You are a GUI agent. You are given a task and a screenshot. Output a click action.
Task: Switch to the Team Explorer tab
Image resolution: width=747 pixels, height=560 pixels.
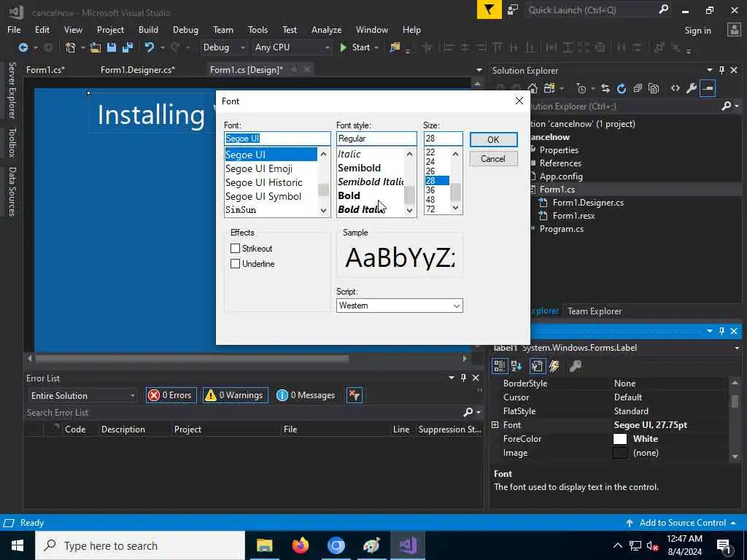(595, 311)
